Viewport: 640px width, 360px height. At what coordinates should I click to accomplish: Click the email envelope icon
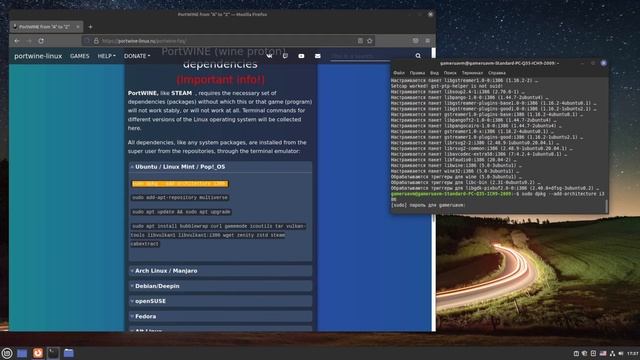pos(318,56)
